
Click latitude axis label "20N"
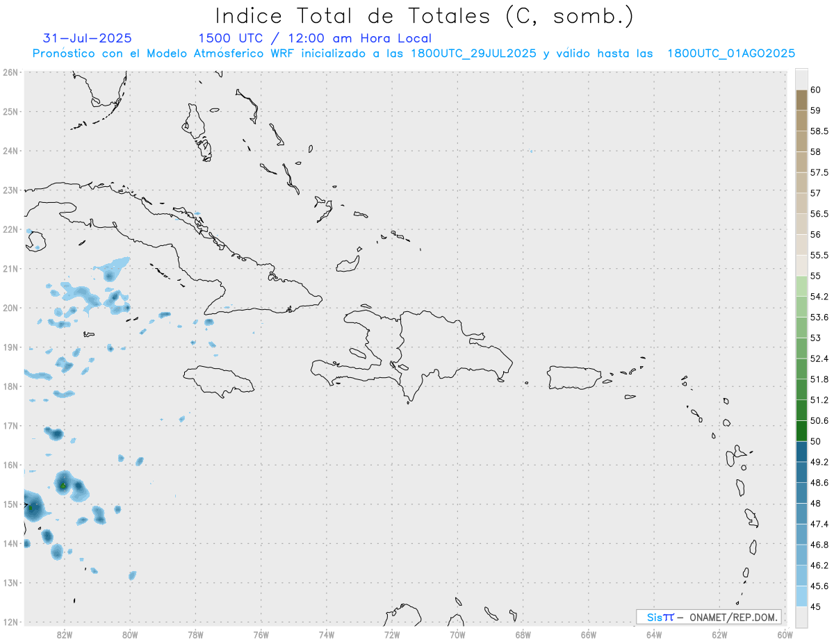tap(10, 308)
